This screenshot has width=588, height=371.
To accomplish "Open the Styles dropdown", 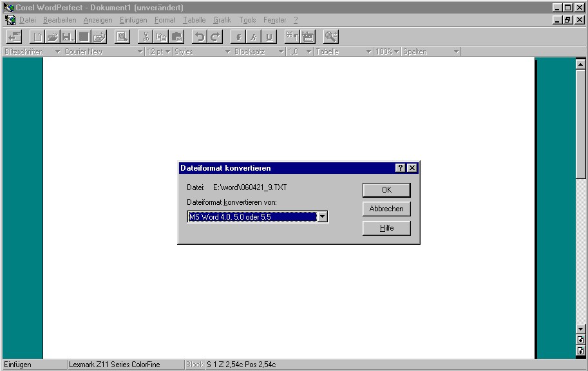I will [227, 52].
